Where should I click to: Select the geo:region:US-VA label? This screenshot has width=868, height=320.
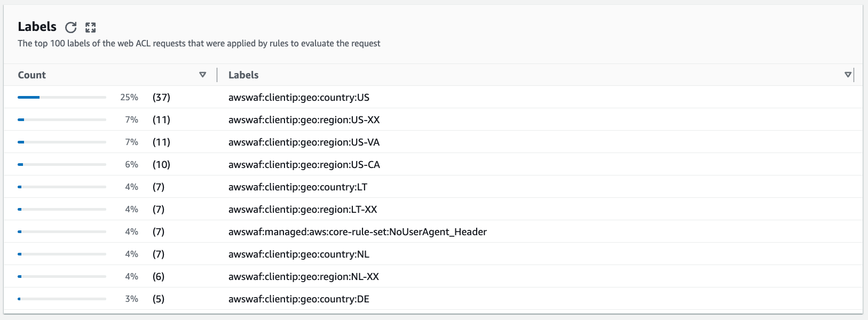(304, 142)
